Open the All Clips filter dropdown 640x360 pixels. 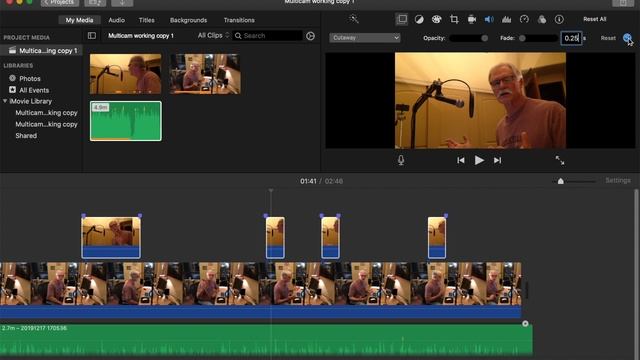213,36
